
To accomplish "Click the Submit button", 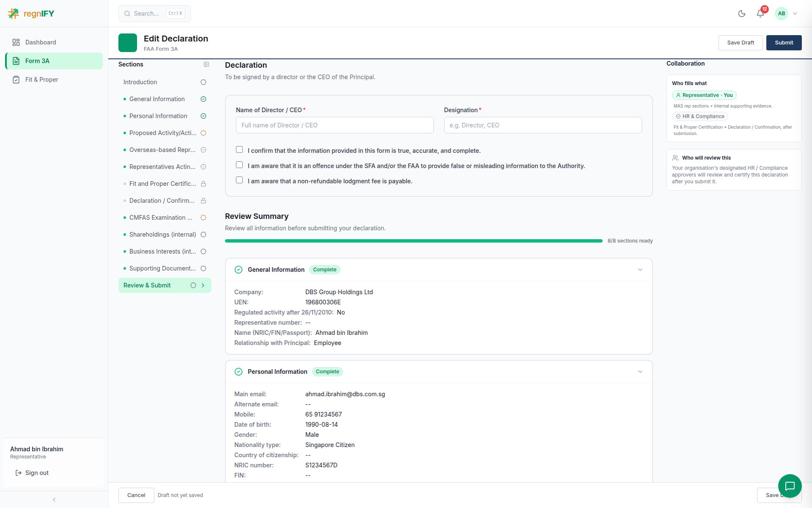I will 784,43.
